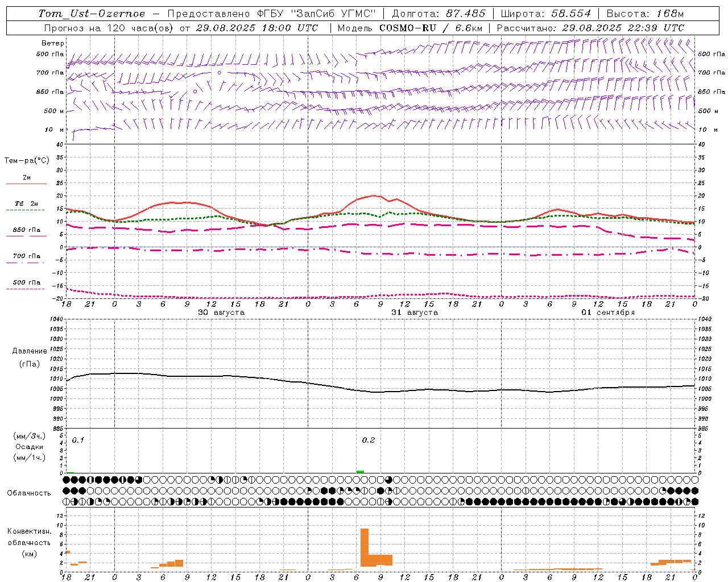This screenshot has height=582, width=728.
Task: Click the green precipitation bar
Action: click(x=360, y=472)
